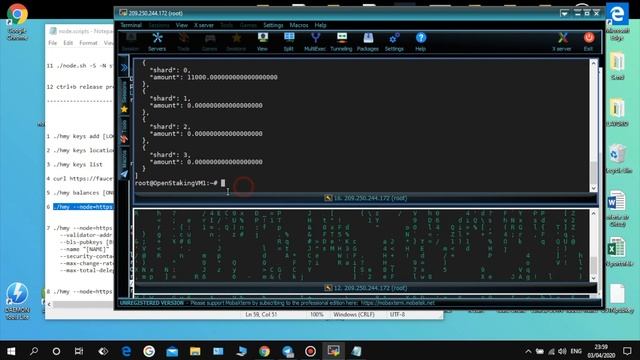640x360 pixels.
Task: Click the red record button taskbar icon
Action: (x=310, y=351)
